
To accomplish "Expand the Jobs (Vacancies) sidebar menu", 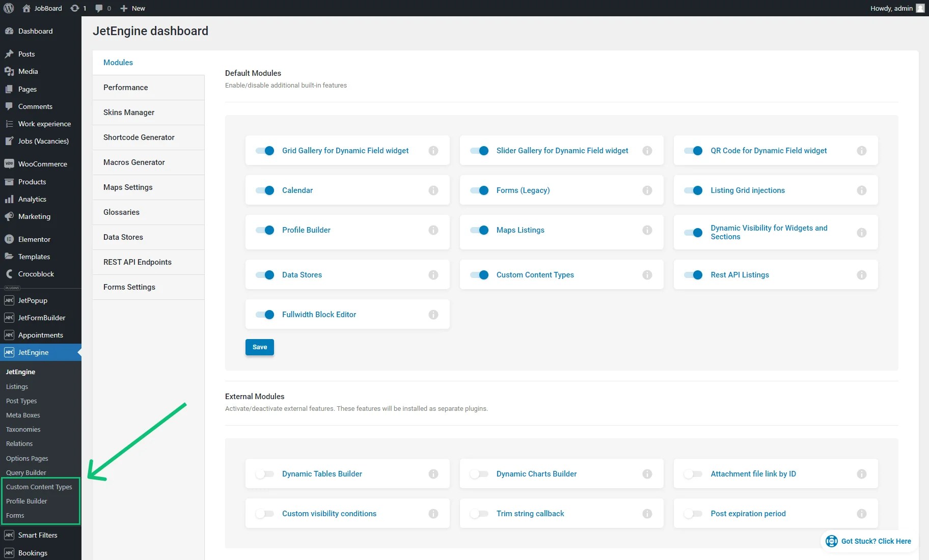I will 44,141.
